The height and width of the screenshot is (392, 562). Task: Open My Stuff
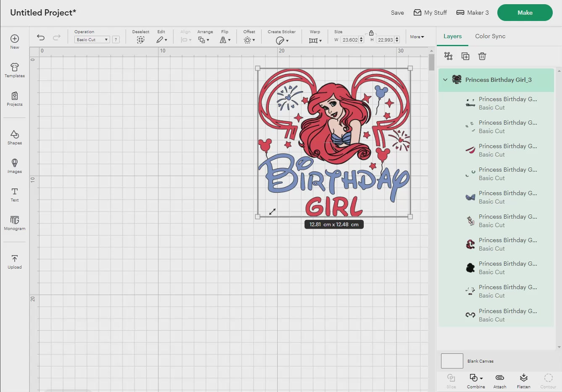click(x=430, y=13)
